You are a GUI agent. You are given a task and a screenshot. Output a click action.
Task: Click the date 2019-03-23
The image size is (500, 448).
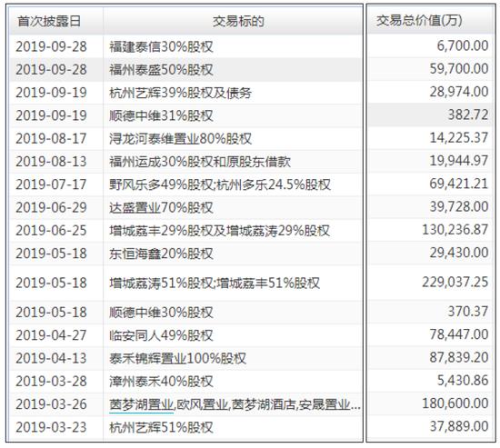51,427
